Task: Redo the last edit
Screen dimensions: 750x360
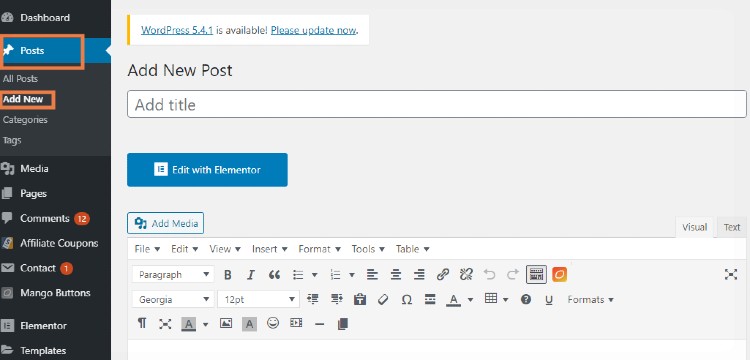Action: (x=513, y=274)
